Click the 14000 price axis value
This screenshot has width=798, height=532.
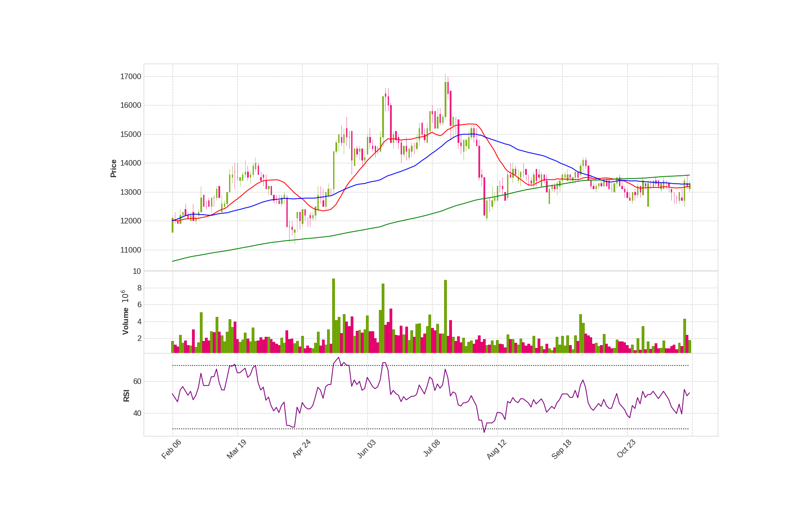130,163
